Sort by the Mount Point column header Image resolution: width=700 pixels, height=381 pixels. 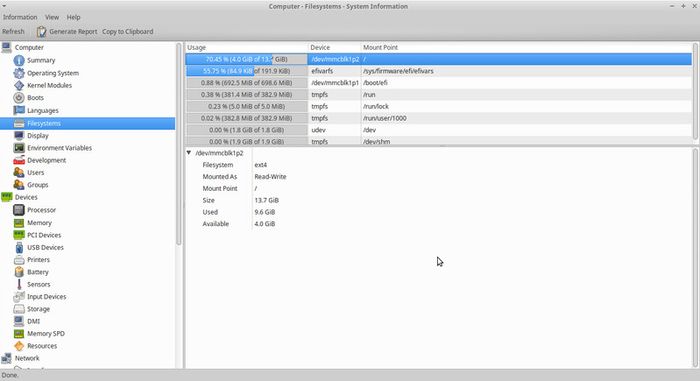click(526, 47)
